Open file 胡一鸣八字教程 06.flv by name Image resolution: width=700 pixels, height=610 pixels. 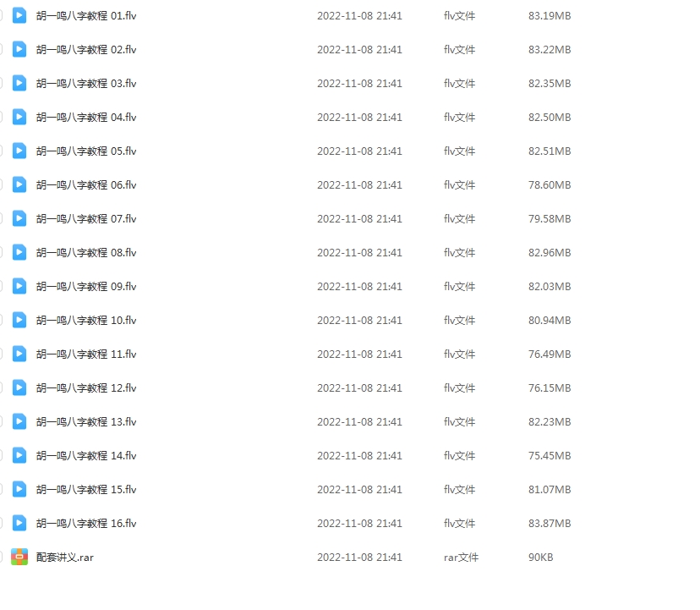pyautogui.click(x=86, y=185)
